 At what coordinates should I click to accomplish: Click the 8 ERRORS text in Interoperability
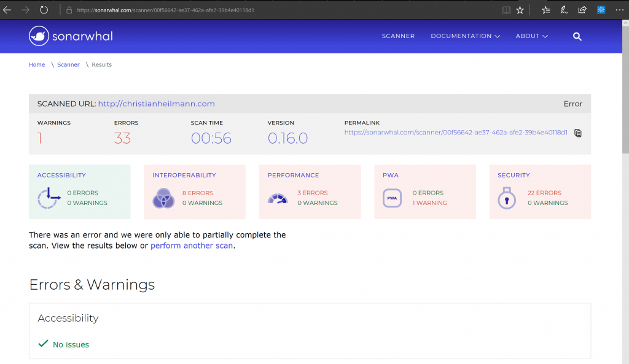tap(198, 193)
